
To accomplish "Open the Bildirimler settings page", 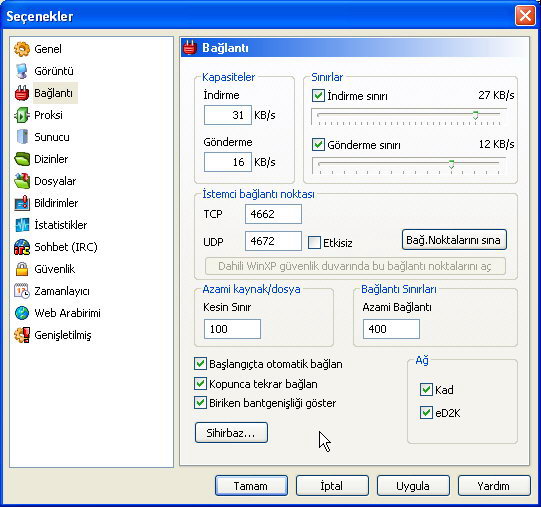I will (56, 203).
